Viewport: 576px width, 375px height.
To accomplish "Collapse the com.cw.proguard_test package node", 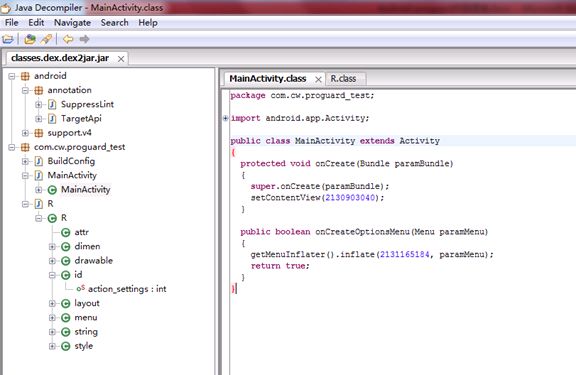I will (x=12, y=147).
